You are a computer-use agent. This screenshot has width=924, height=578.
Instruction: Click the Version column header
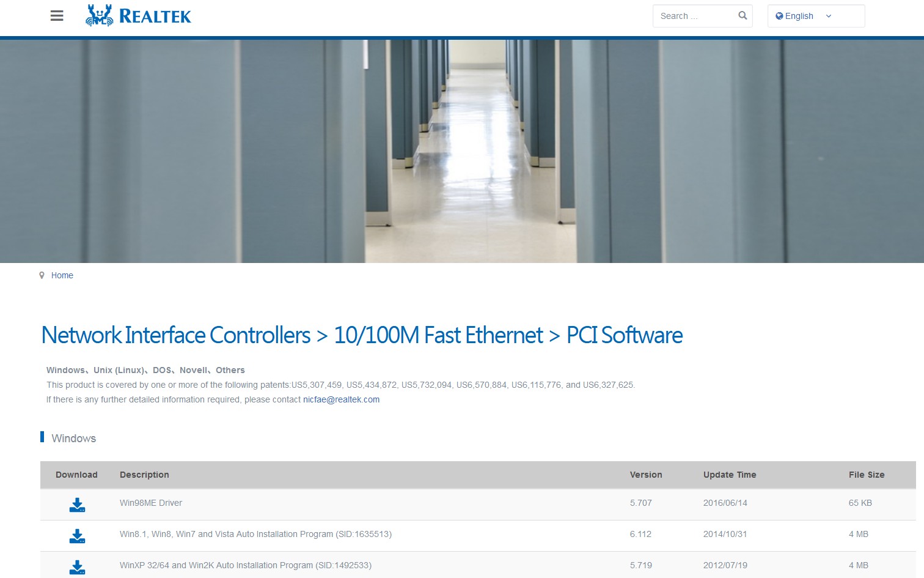(x=646, y=475)
